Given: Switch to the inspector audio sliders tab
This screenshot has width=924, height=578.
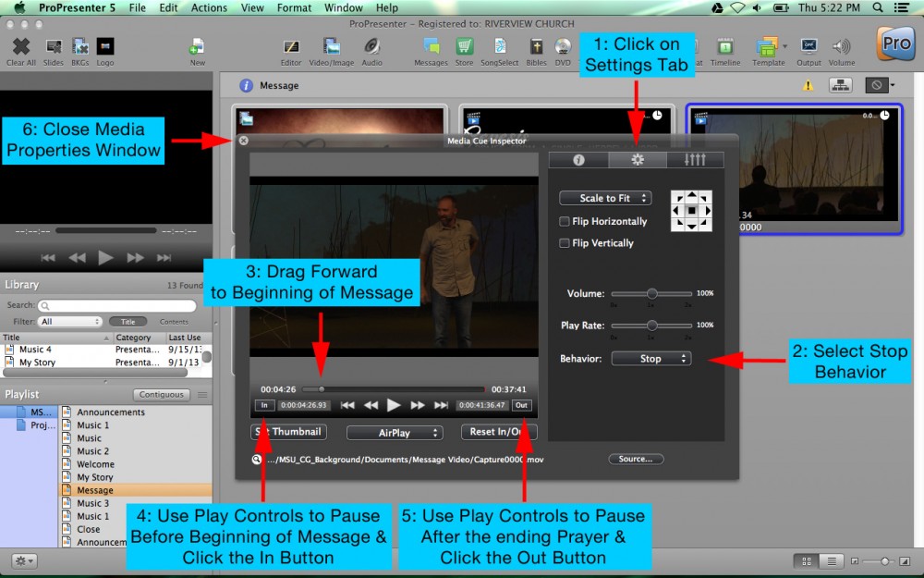Looking at the screenshot, I should (695, 160).
